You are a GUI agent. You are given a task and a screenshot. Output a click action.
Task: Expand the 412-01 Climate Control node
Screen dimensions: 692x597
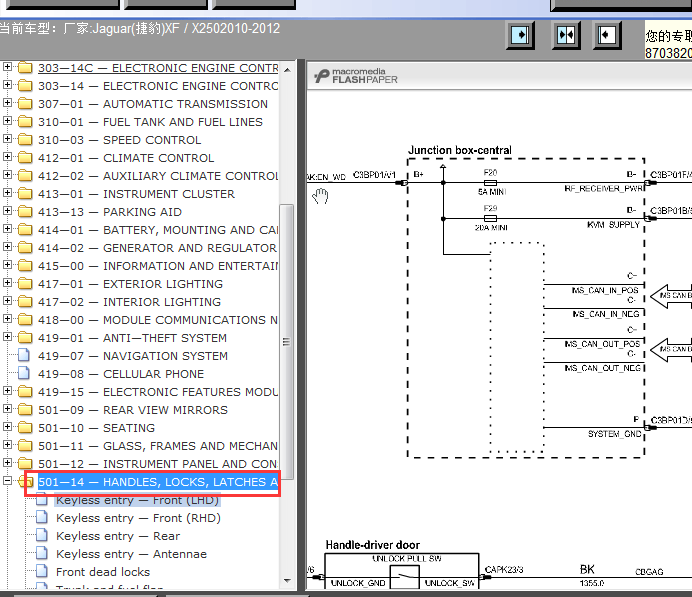tap(7, 157)
